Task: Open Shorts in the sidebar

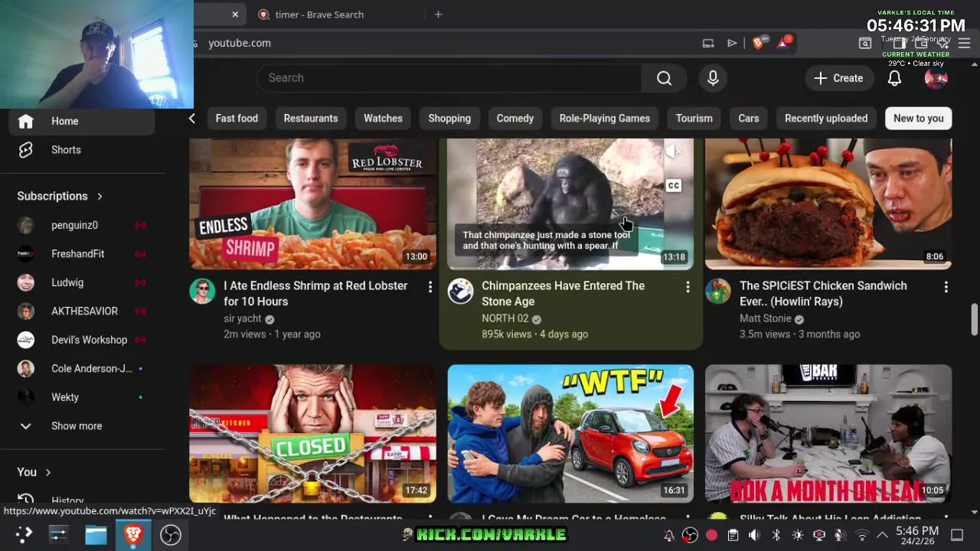Action: (x=80, y=150)
